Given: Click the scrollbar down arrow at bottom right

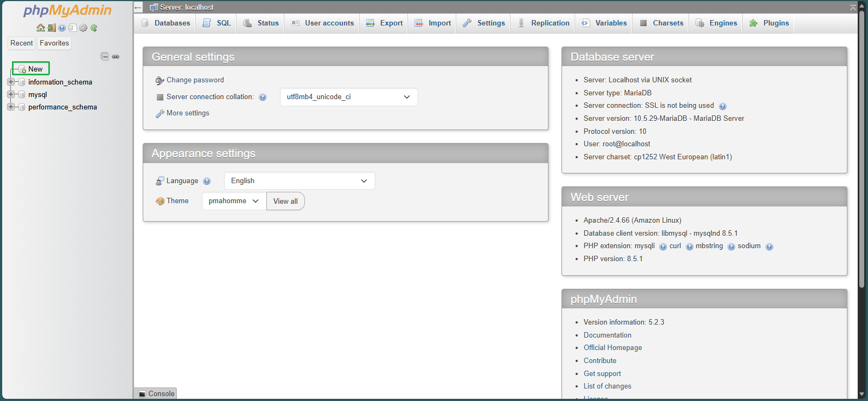Looking at the screenshot, I should click(x=862, y=394).
